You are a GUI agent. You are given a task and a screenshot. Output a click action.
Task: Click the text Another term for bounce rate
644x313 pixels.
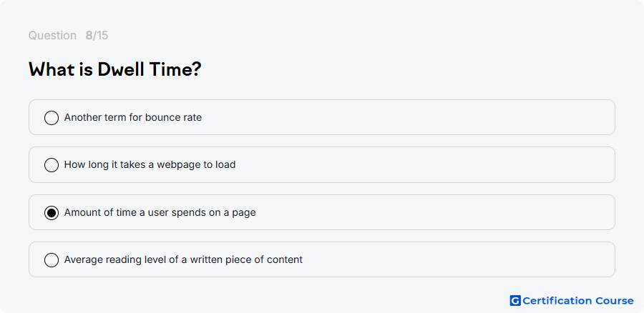point(133,117)
